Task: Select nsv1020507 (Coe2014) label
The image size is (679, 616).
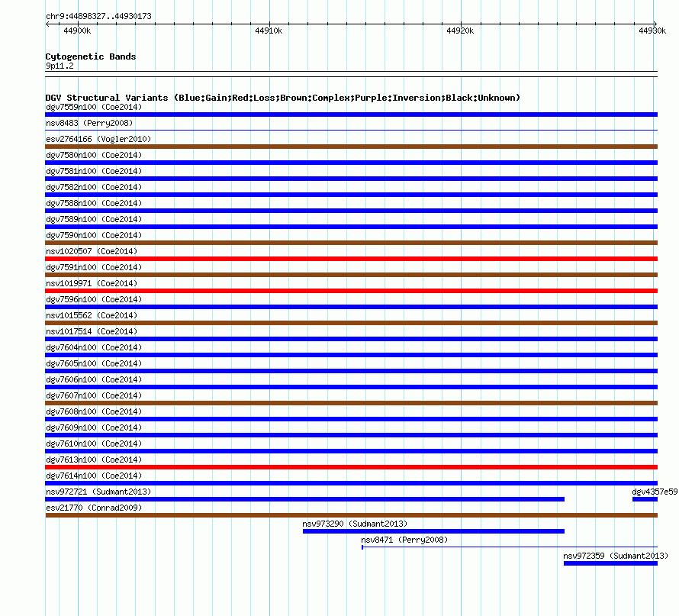Action: tap(92, 251)
